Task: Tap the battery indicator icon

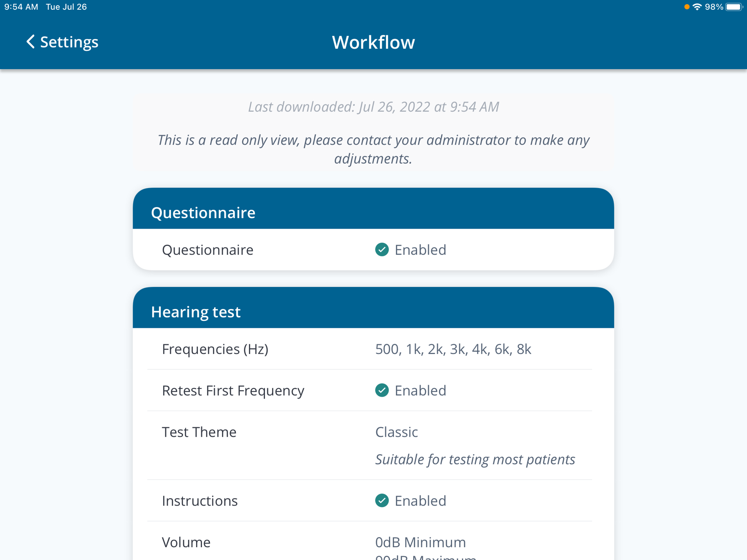Action: (734, 7)
